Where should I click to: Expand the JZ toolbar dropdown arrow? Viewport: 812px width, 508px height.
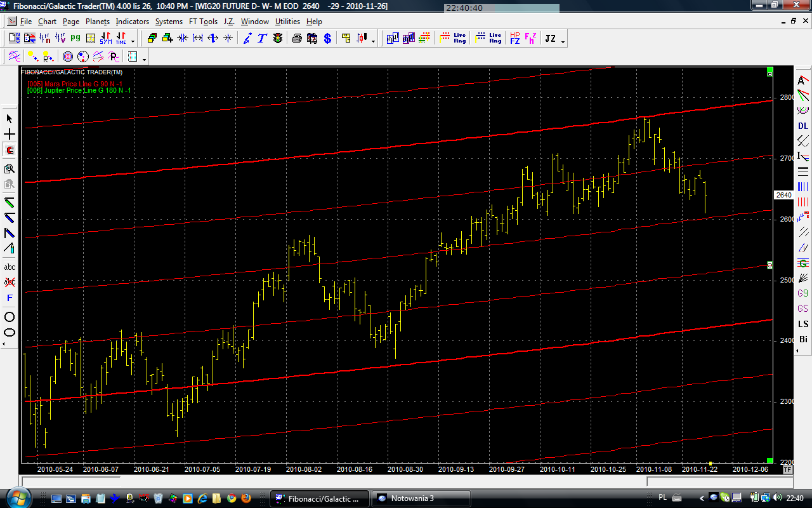[563, 41]
